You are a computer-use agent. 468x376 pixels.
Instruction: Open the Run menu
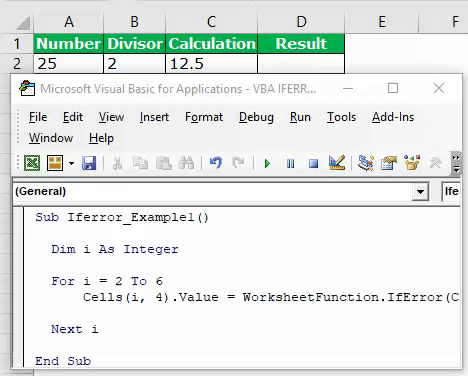click(300, 117)
